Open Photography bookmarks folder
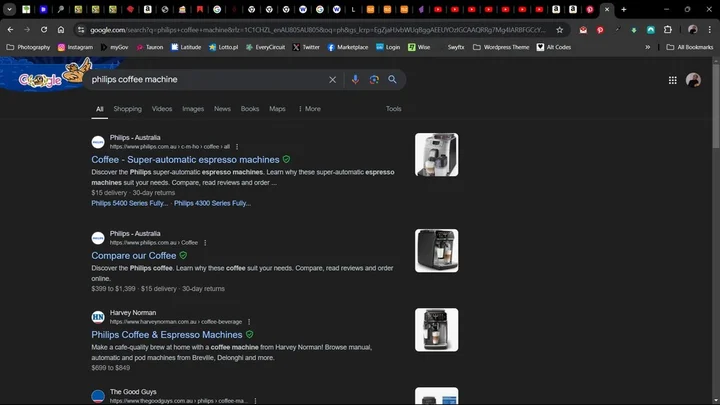This screenshot has height=405, width=720. click(x=28, y=47)
